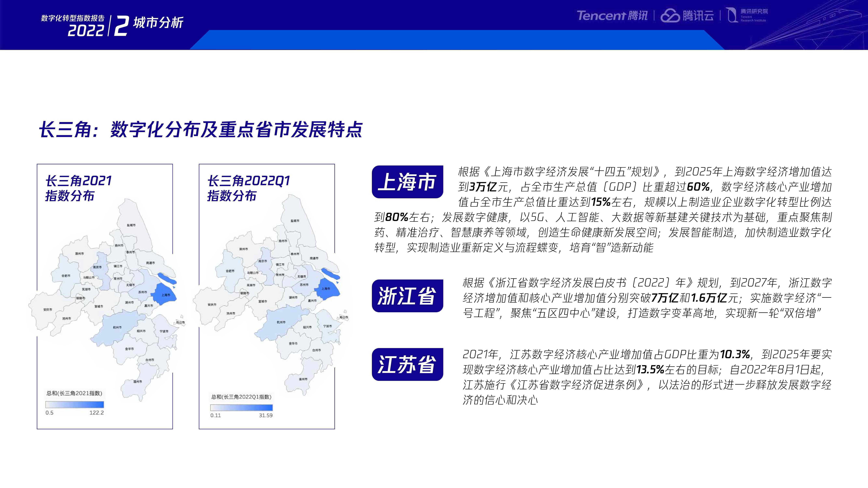Click 台州市 label on the 2022Q1 map
This screenshot has width=868, height=488.
click(x=316, y=350)
